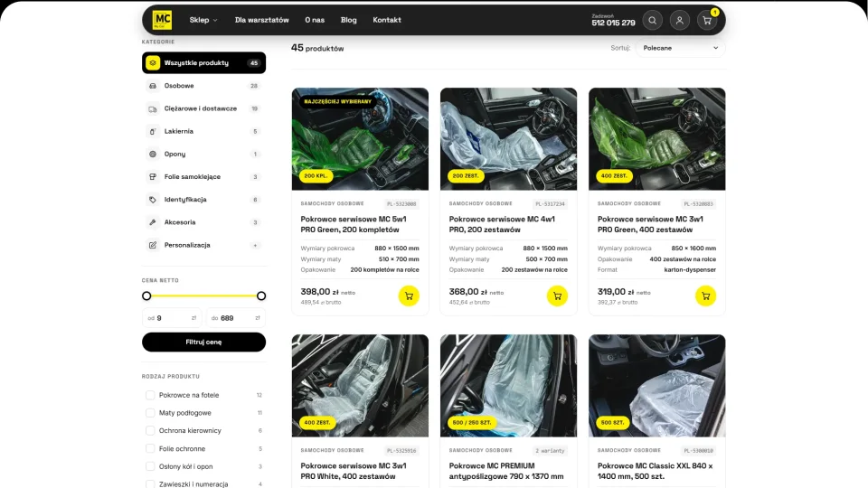Click the PL-5323088 product code

[x=401, y=204]
